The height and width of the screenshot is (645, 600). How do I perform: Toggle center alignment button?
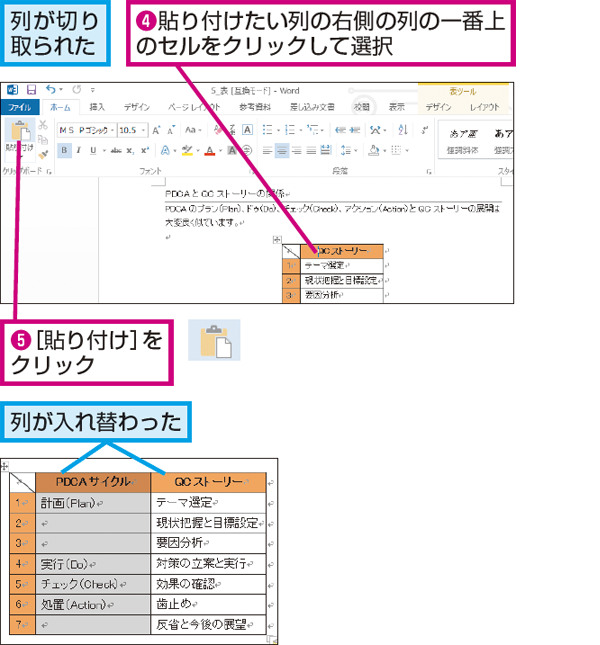[x=282, y=151]
